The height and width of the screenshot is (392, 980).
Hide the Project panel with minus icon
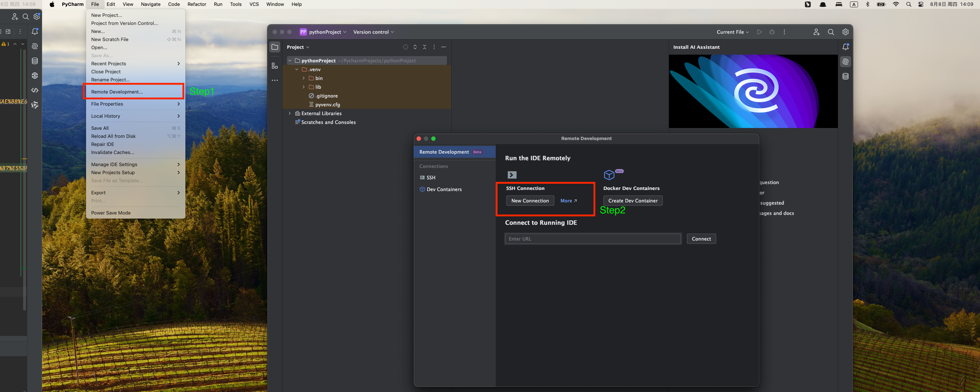(x=444, y=47)
